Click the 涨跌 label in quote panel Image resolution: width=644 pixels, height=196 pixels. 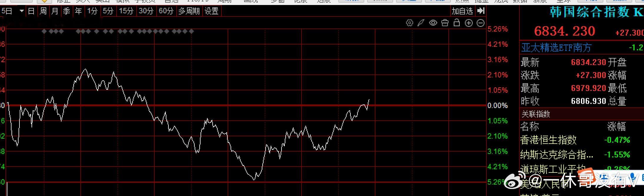530,75
